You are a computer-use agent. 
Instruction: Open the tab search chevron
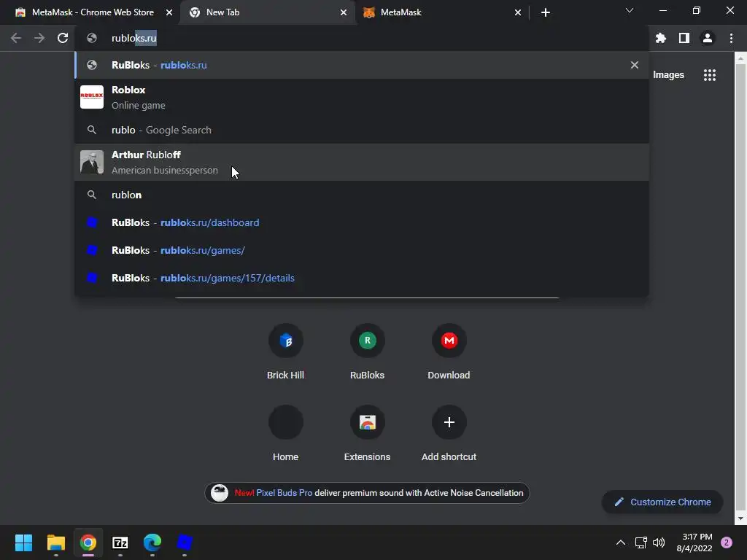click(x=630, y=11)
